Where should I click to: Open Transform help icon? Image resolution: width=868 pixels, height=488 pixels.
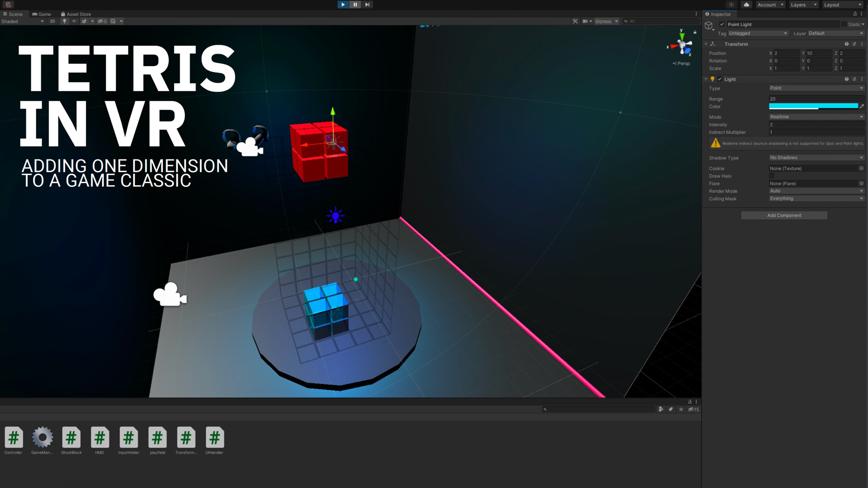coord(847,44)
